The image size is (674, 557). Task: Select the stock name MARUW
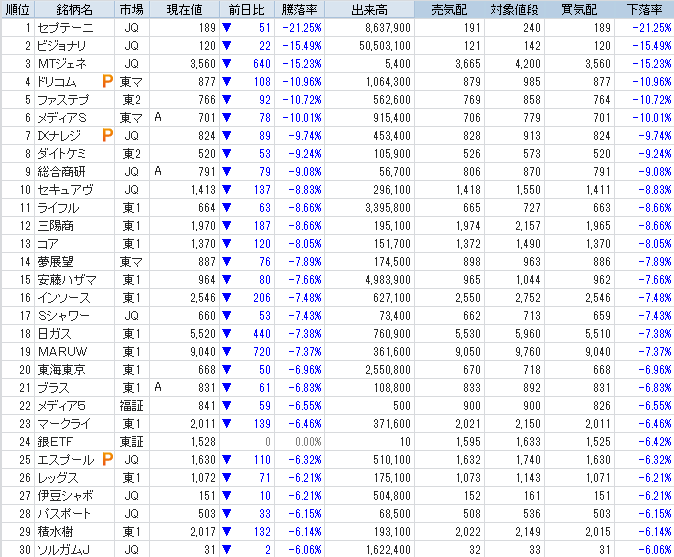tap(63, 352)
